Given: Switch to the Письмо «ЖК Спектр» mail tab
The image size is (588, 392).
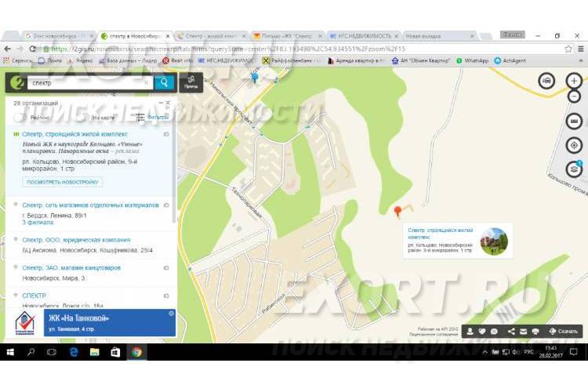Looking at the screenshot, I should (288, 36).
